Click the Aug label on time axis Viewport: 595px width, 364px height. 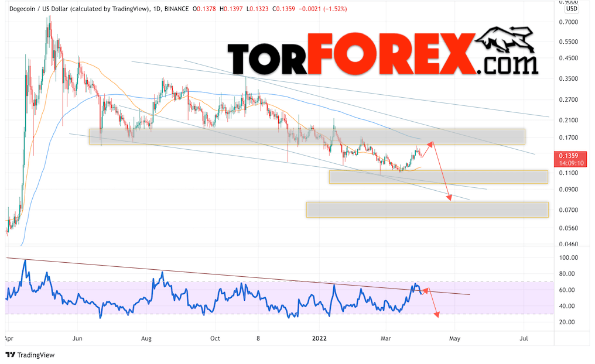pos(146,338)
